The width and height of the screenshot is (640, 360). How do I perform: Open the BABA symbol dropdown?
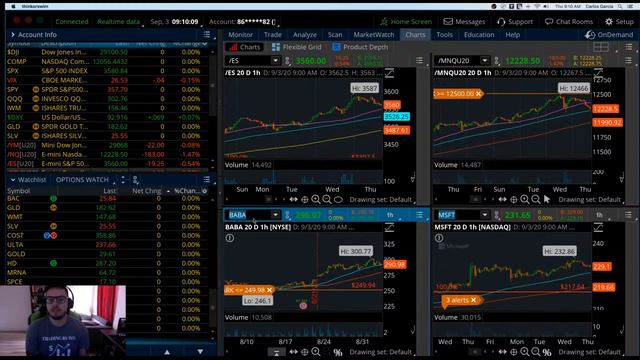(x=276, y=215)
